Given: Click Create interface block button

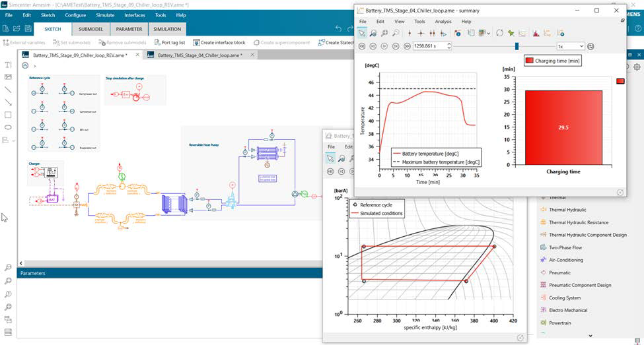Looking at the screenshot, I should point(218,42).
